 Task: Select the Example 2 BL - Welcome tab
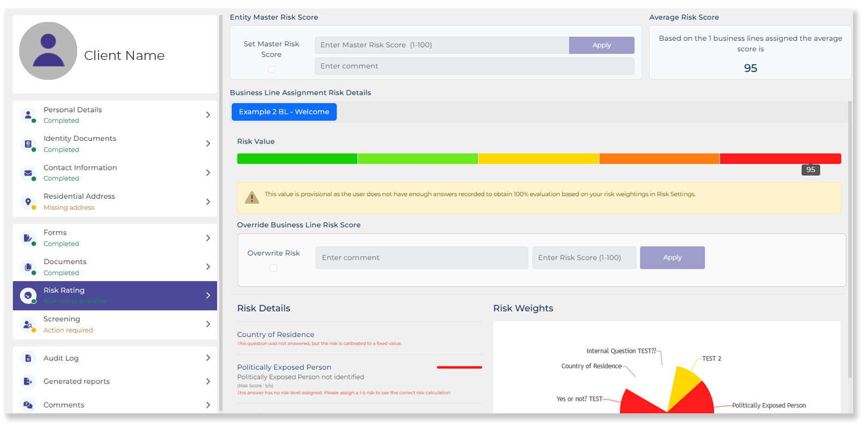click(284, 112)
